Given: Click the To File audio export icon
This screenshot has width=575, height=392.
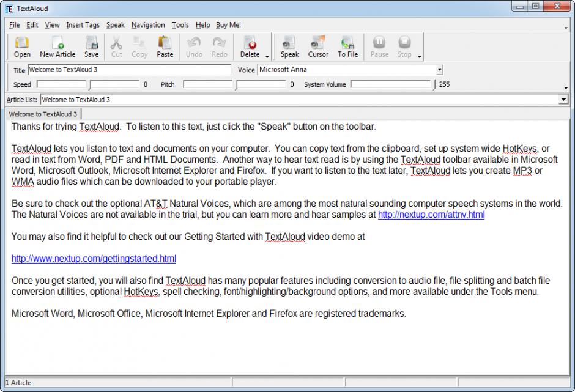Looking at the screenshot, I should [347, 47].
